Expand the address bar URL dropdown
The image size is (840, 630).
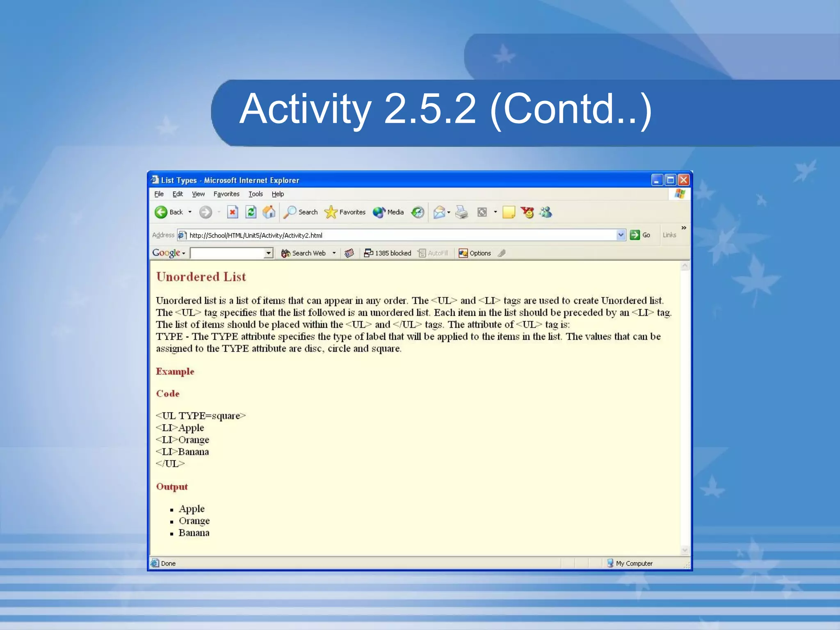621,235
